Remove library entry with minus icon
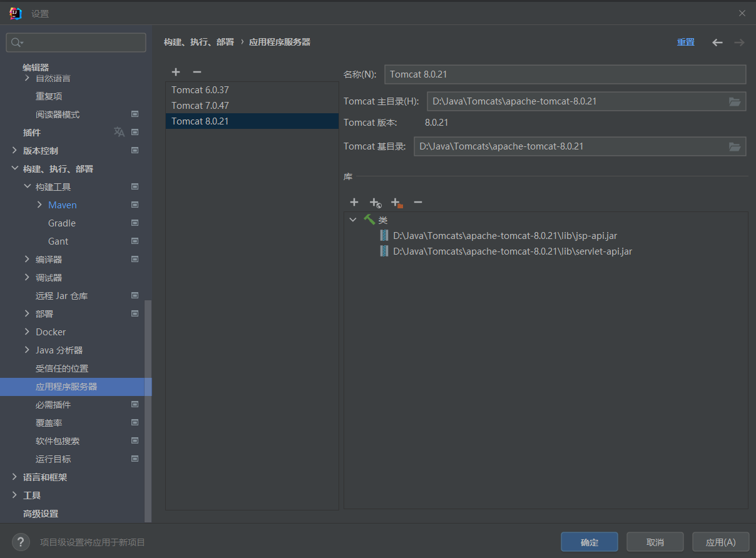 click(418, 202)
